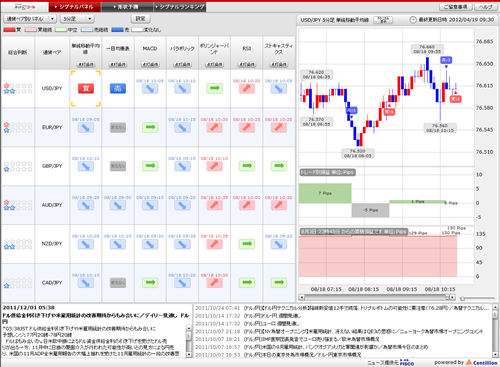500x367 pixels.
Task: Open the Signal Ranking tab
Action: point(180,7)
